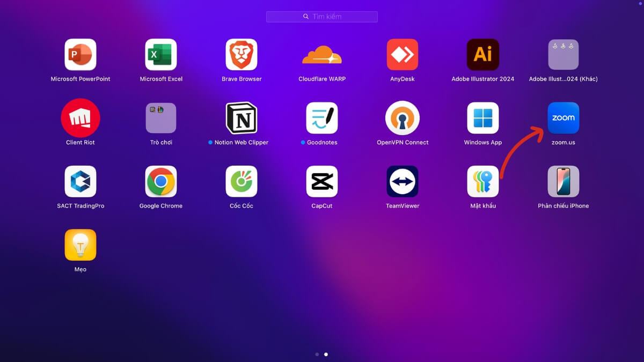The height and width of the screenshot is (362, 644).
Task: Launch Cloudflare WARP app
Action: pyautogui.click(x=322, y=55)
